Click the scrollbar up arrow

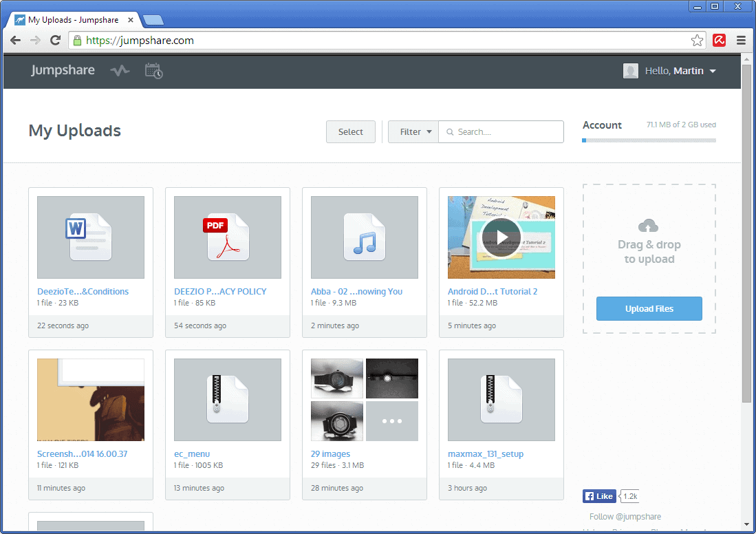pos(746,59)
